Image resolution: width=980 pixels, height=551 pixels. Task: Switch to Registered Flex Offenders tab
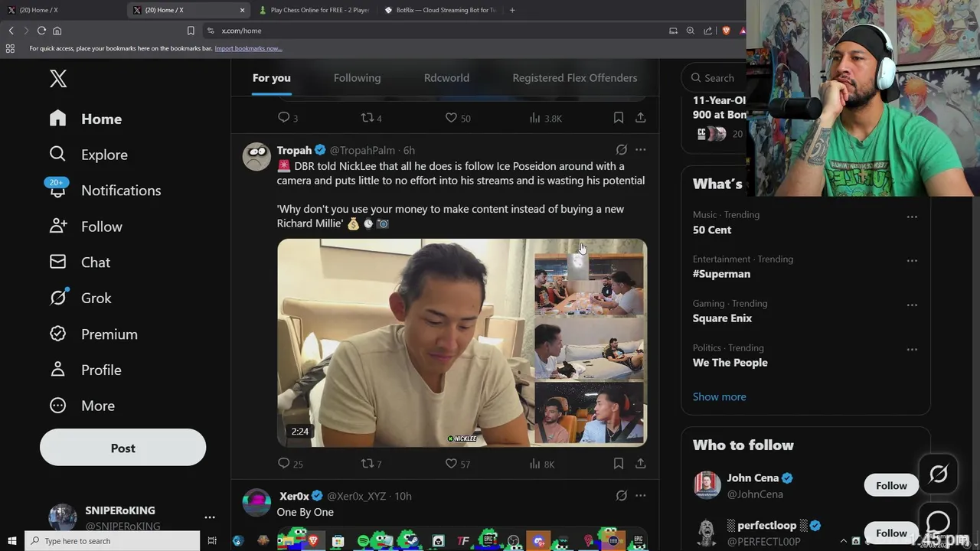[574, 78]
